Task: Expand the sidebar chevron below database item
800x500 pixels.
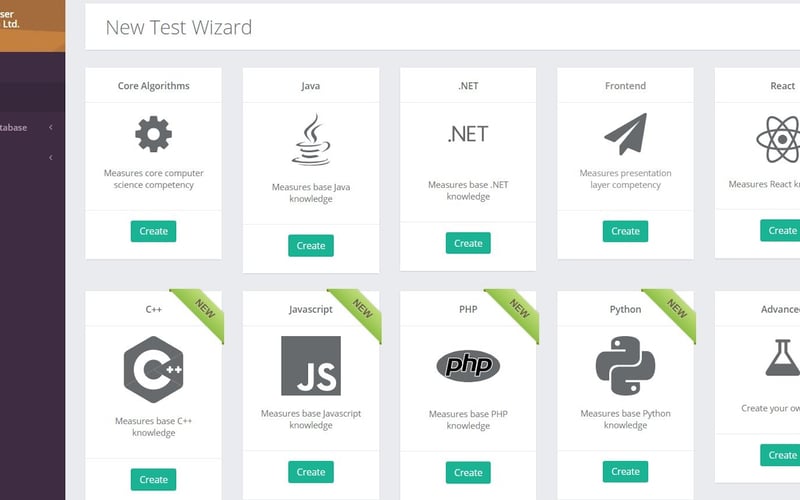Action: [x=51, y=158]
